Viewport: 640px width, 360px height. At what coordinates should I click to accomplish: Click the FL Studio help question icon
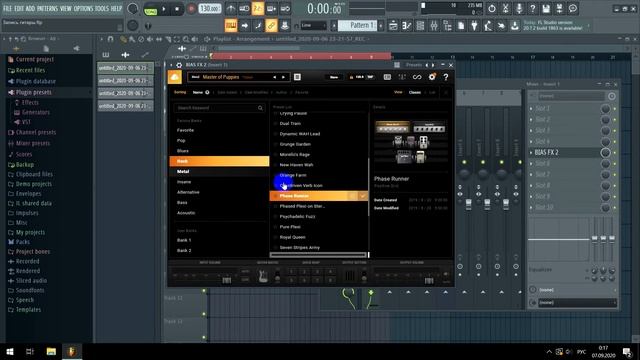point(532,8)
